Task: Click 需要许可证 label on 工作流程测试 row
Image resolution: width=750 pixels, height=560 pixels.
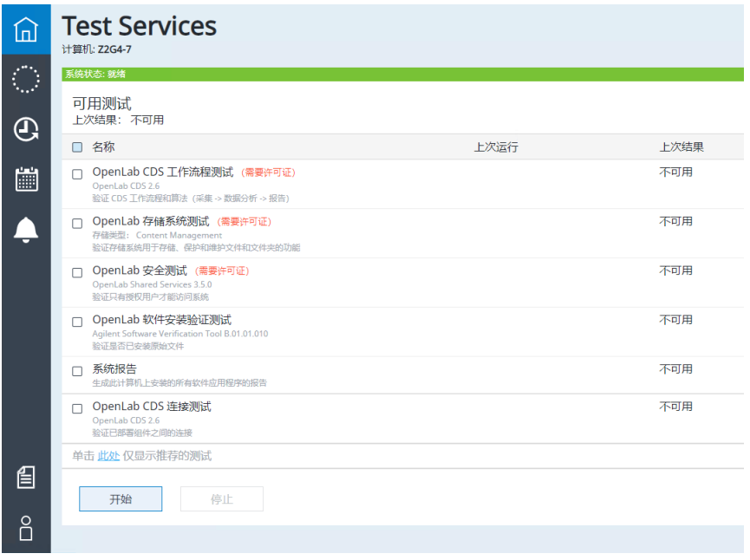Action: (268, 173)
